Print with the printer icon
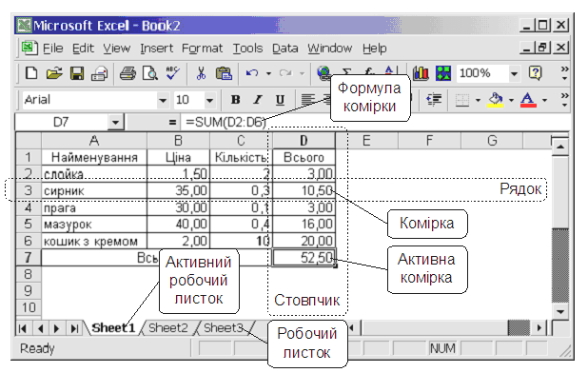Screen dimensions: 588x373 127,72
